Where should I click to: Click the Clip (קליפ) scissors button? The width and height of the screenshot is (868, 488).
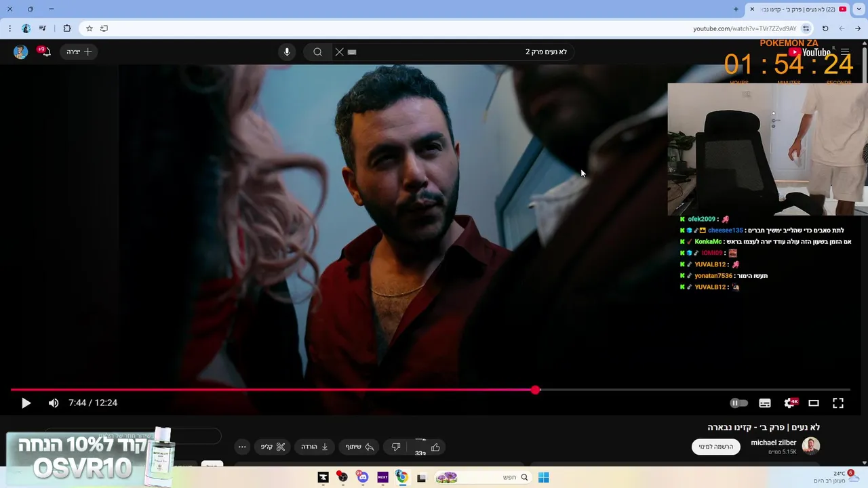pos(273,447)
